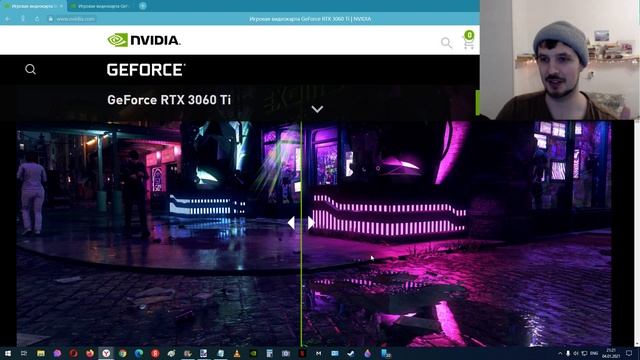Open Task View on the taskbar
Image resolution: width=640 pixels, height=360 pixels.
[24, 353]
